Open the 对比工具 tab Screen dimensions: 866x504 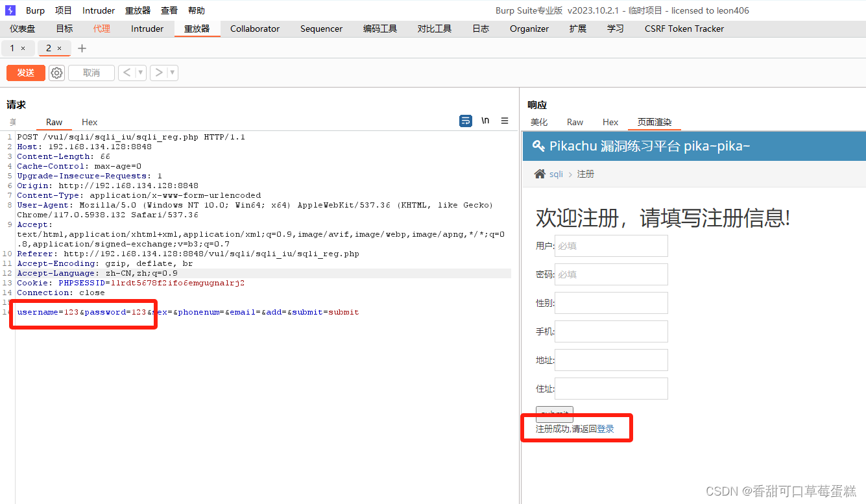[x=435, y=29]
